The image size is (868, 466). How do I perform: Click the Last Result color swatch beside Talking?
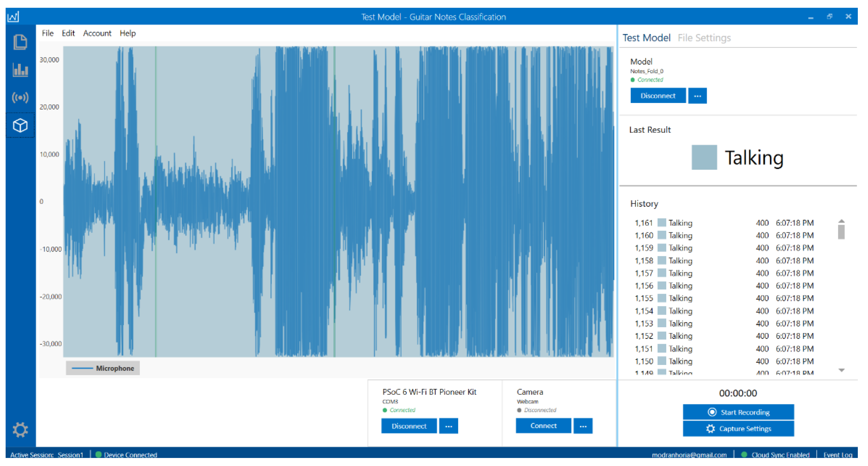coord(704,157)
